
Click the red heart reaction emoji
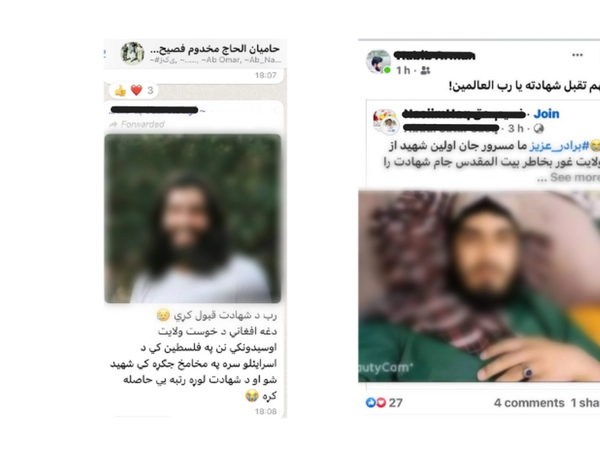[137, 90]
